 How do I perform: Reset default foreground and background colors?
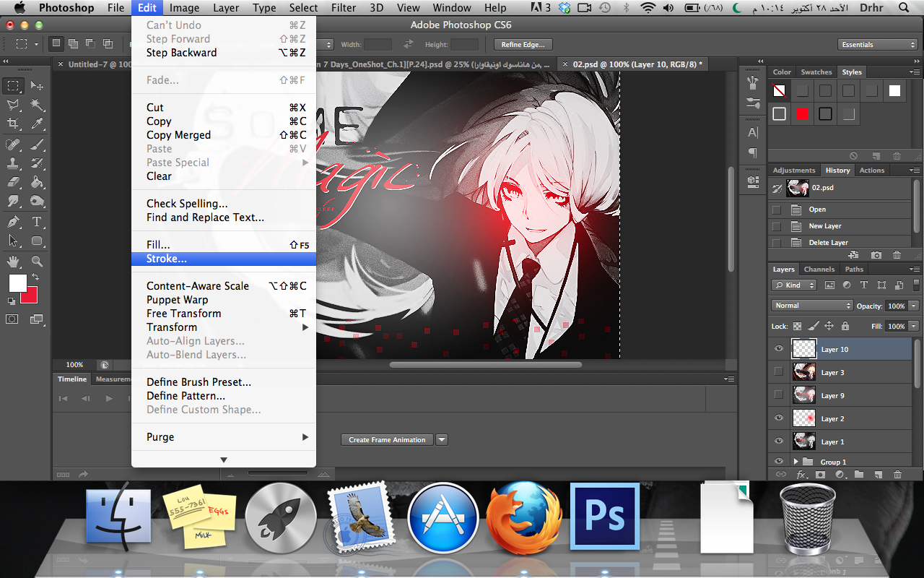coord(12,301)
